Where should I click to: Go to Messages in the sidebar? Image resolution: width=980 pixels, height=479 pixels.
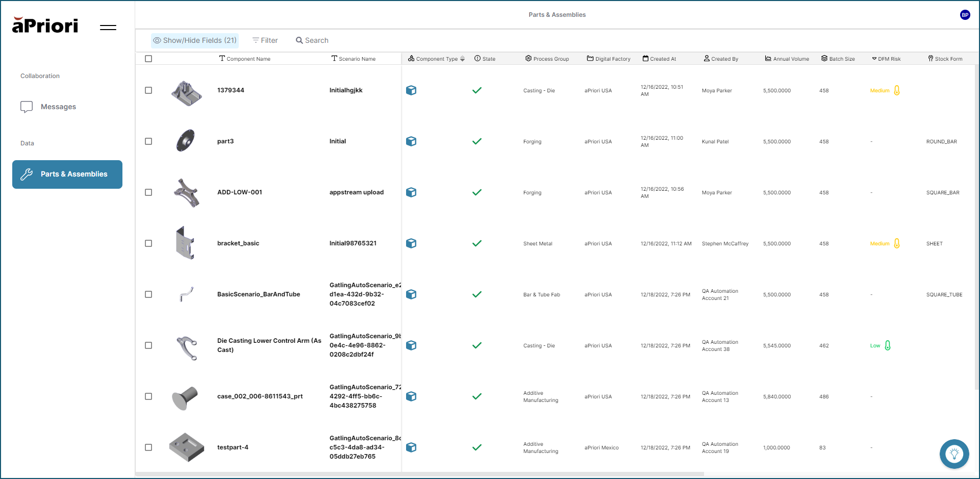click(58, 107)
